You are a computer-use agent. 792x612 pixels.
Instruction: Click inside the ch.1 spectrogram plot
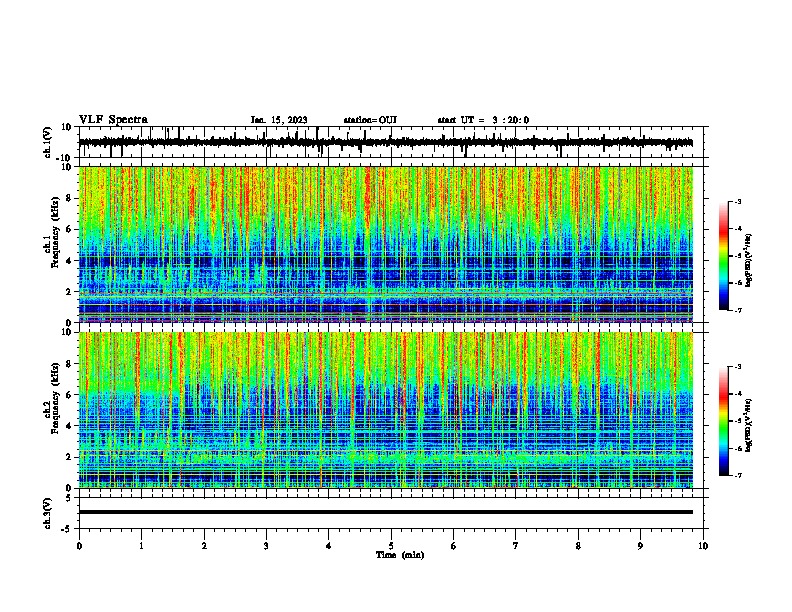(x=386, y=244)
